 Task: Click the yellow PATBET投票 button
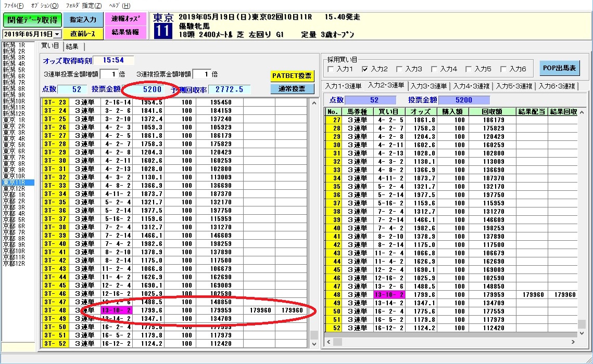coord(292,76)
